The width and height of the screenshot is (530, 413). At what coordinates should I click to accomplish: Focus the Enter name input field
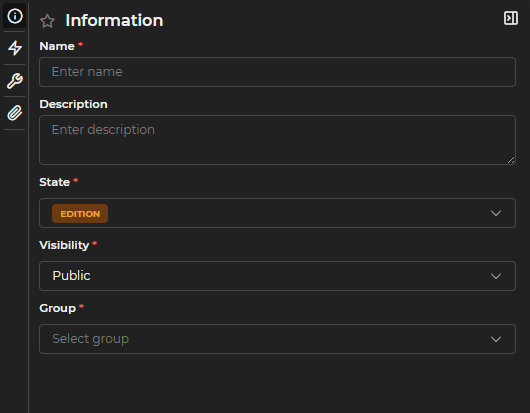[277, 72]
